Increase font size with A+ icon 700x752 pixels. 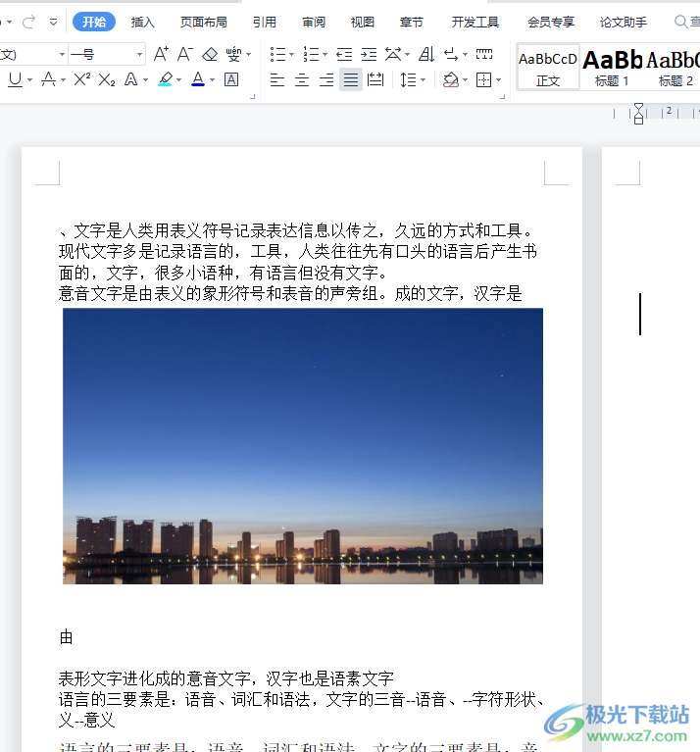(161, 54)
